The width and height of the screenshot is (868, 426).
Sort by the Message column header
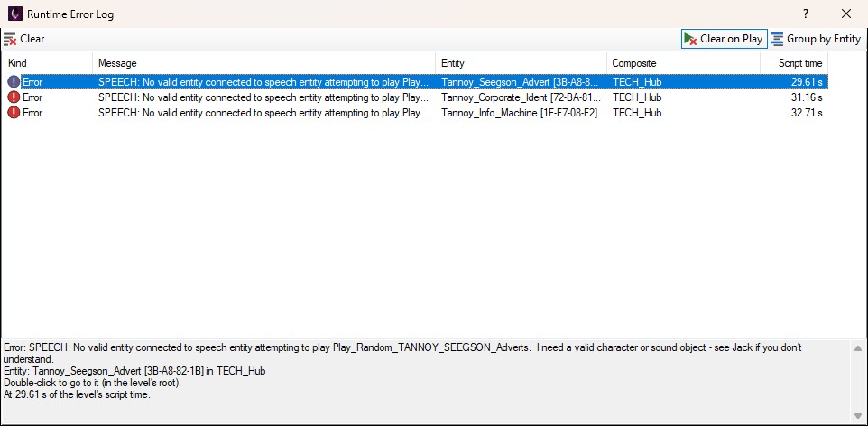click(263, 63)
